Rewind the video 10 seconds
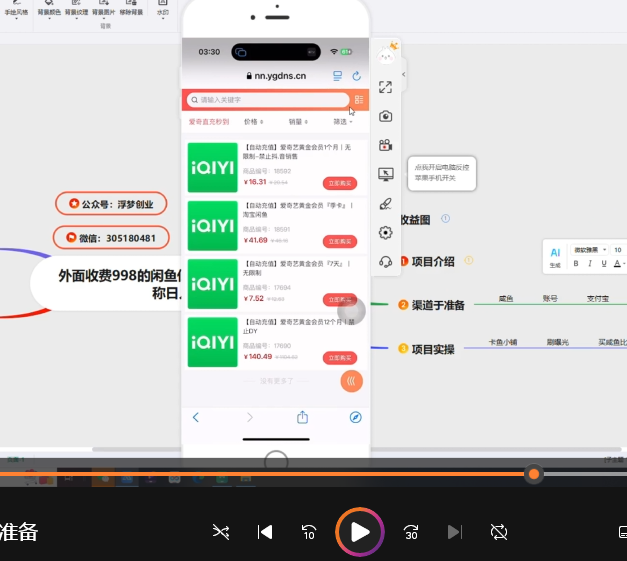Screen dimensions: 627x561 [x=309, y=532]
